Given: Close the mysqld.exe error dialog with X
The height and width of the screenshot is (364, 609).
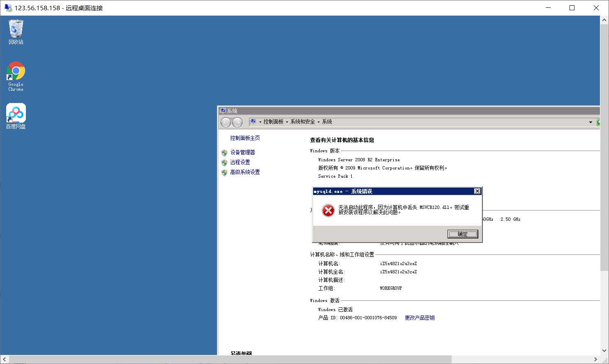Looking at the screenshot, I should tap(477, 191).
